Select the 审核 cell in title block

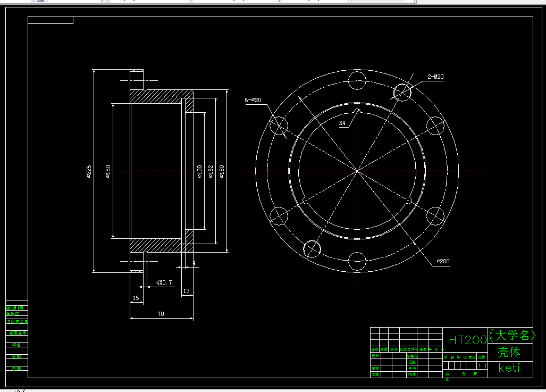375,368
